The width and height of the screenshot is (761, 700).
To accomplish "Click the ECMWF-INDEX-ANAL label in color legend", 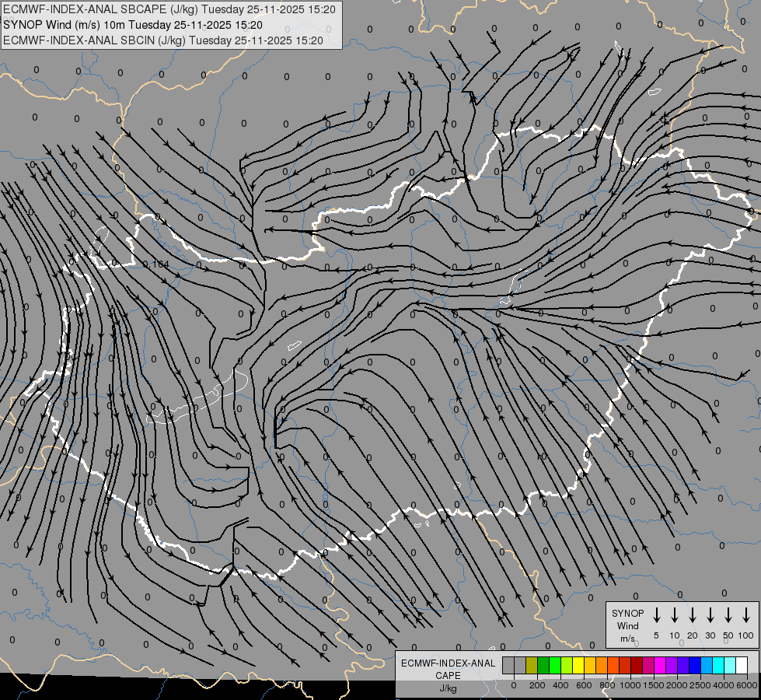I will tap(448, 663).
